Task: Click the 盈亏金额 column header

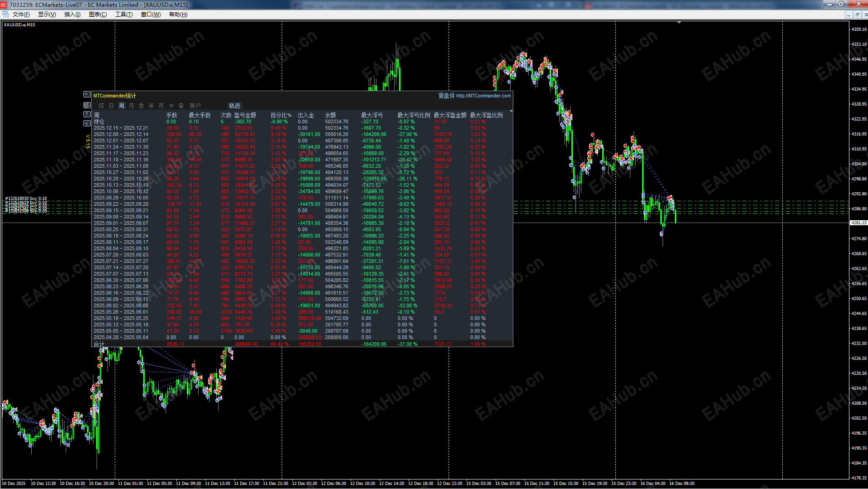Action: [x=245, y=115]
